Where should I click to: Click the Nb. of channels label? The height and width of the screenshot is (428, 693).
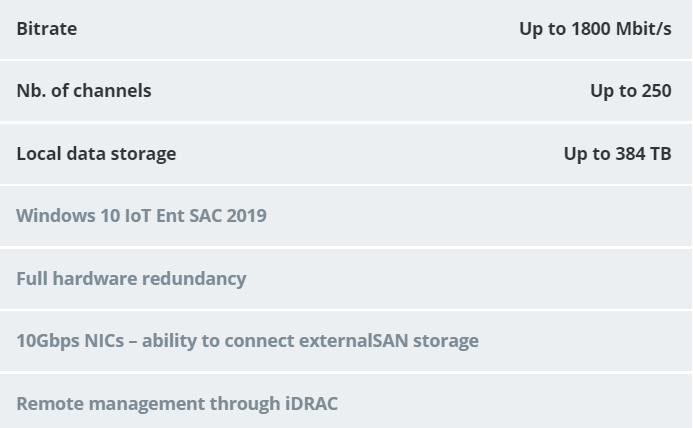[84, 91]
